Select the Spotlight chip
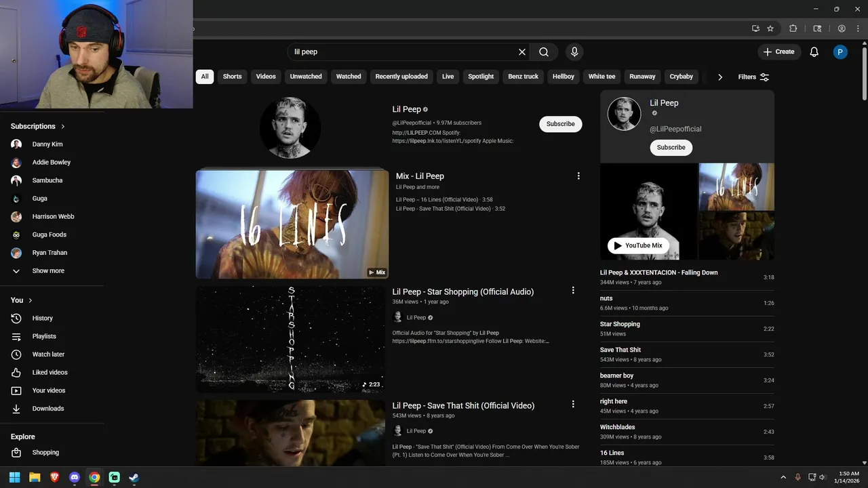 click(x=481, y=77)
